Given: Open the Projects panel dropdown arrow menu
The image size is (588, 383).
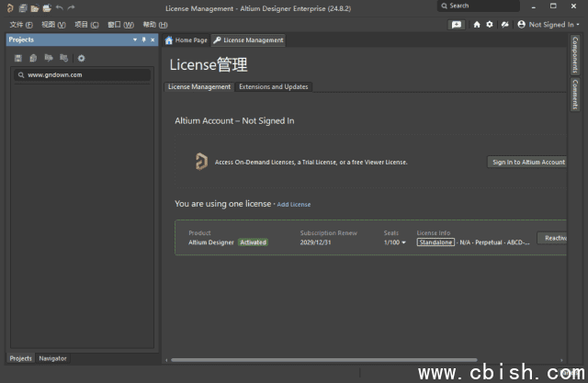Looking at the screenshot, I should pos(135,40).
